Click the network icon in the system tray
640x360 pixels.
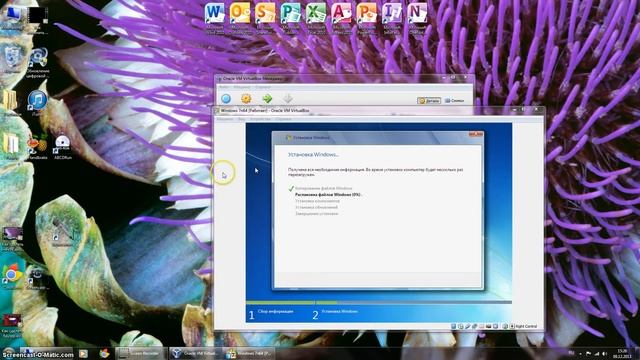pyautogui.click(x=596, y=353)
